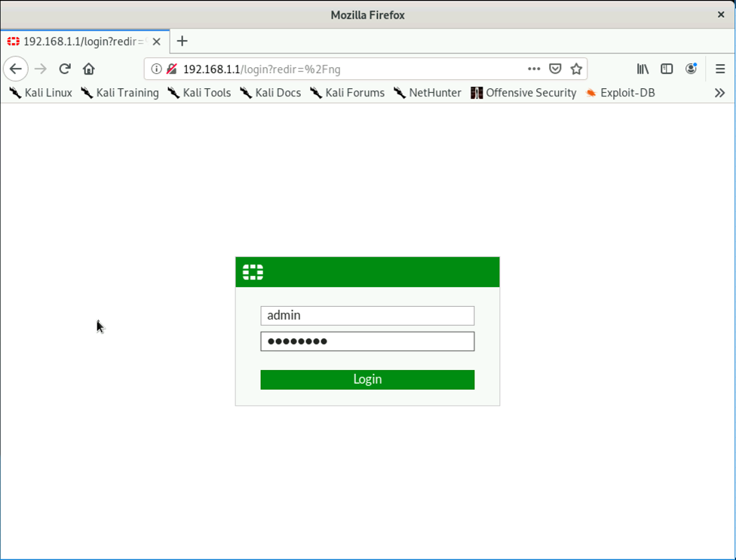Open the Firefox hamburger menu
This screenshot has width=736, height=560.
point(720,69)
